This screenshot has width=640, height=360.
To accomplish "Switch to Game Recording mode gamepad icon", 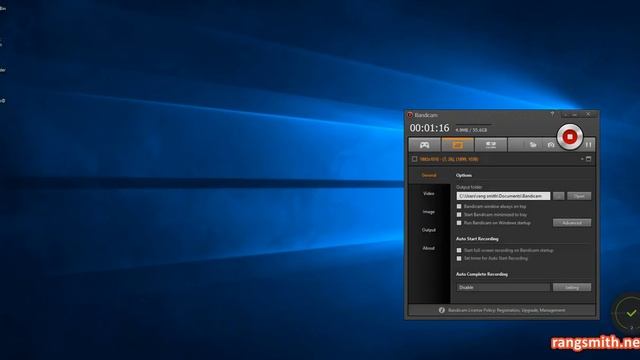I will (x=424, y=145).
